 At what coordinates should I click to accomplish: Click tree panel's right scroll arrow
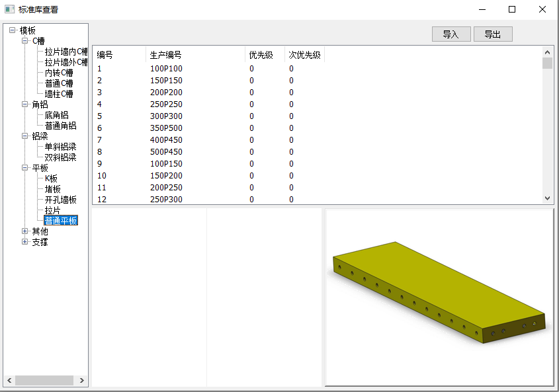coord(82,381)
